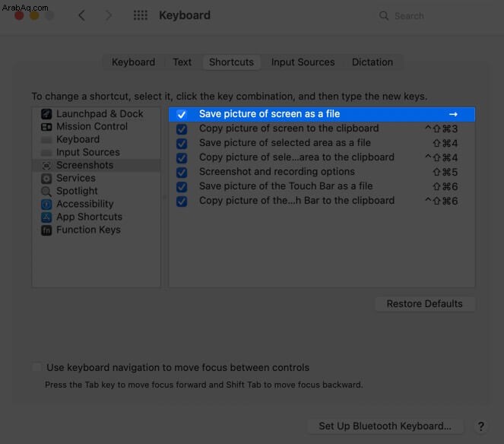This screenshot has width=504, height=444.
Task: Click the ^⇧⌘4 key combination
Action: (442, 158)
